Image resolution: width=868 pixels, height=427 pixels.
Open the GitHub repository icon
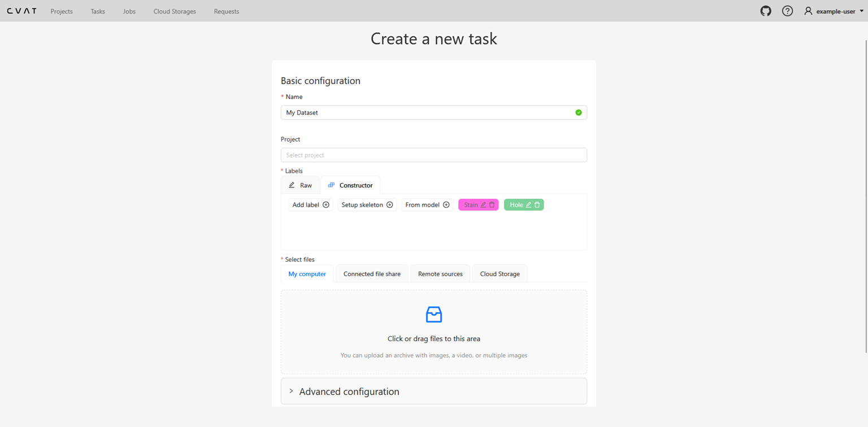pyautogui.click(x=766, y=11)
